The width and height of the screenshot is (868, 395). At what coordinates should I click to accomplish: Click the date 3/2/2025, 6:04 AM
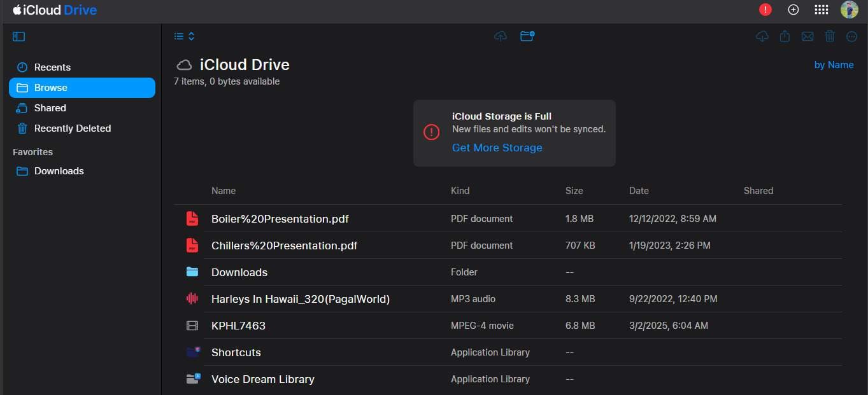669,326
